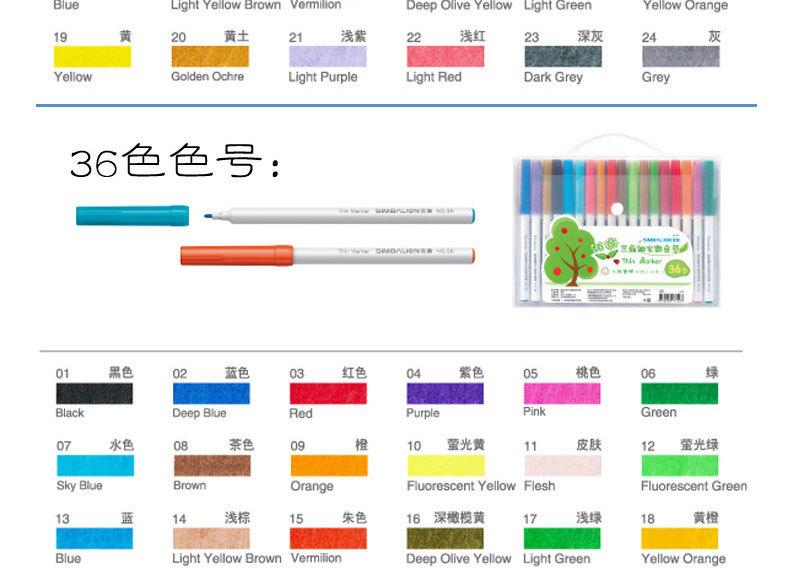Viewport: 790px width, 577px height.
Task: Click the Red color swatch numbered 03
Action: (x=328, y=393)
